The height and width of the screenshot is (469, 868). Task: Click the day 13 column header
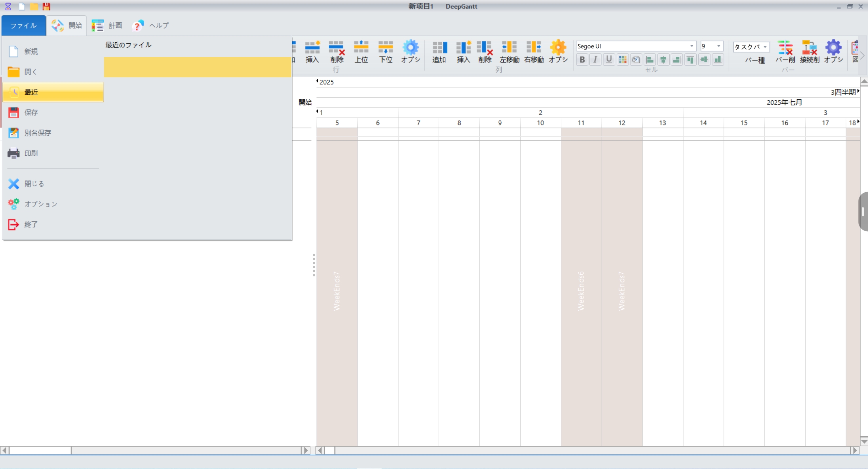(x=662, y=123)
